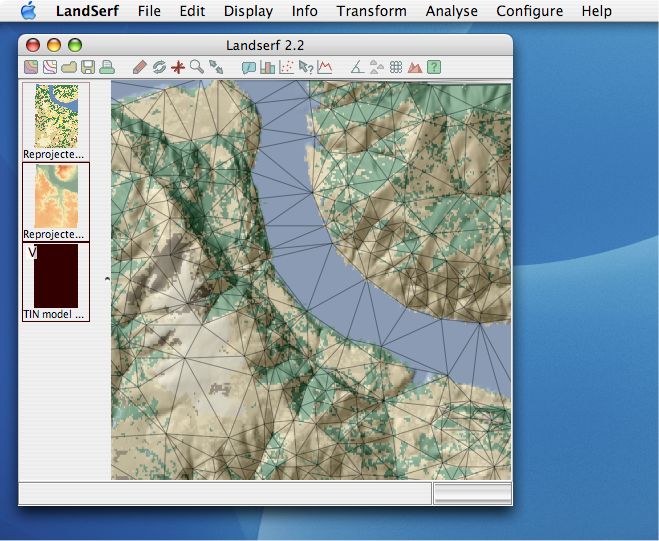The width and height of the screenshot is (659, 541).
Task: Click the speech bubble info icon
Action: (x=249, y=67)
